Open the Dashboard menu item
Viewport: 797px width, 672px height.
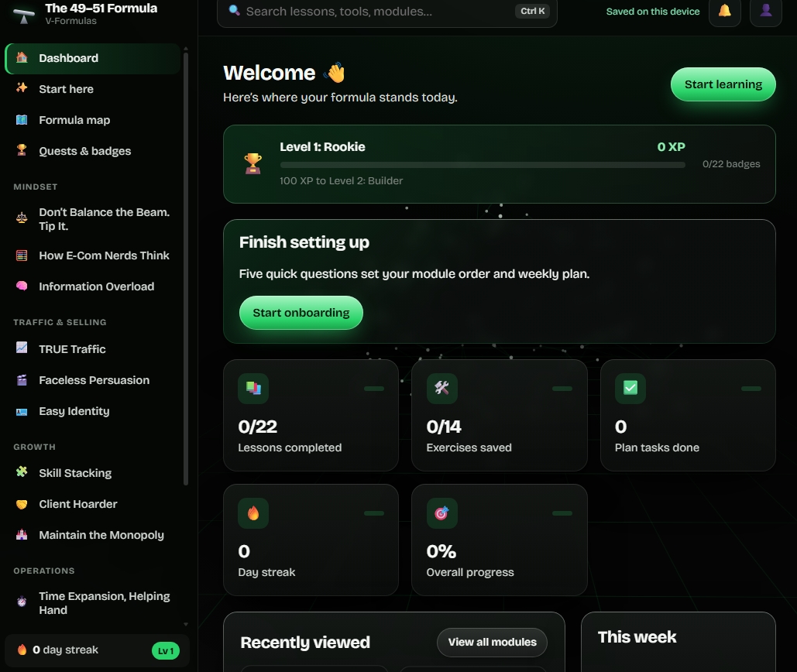coord(92,58)
